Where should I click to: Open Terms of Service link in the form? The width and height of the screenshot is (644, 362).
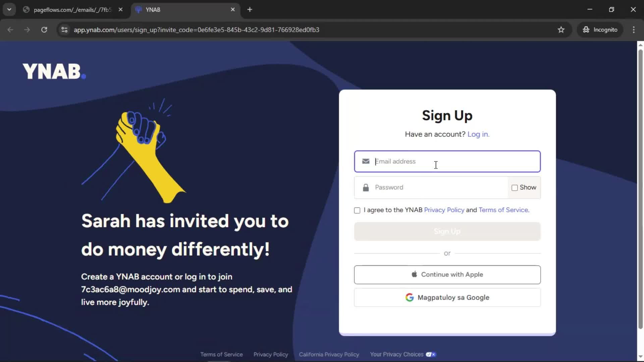click(x=504, y=210)
